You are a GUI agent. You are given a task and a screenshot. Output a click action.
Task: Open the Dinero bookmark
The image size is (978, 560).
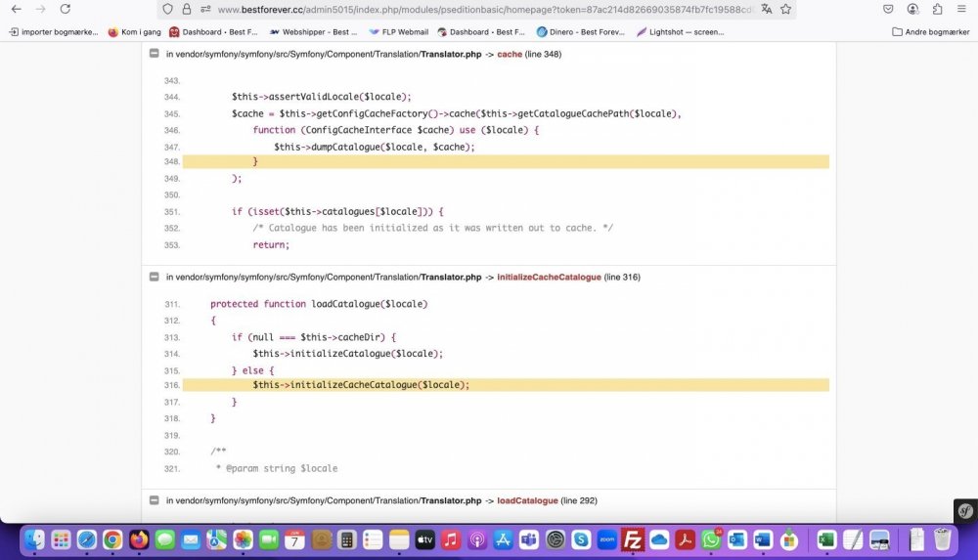pyautogui.click(x=581, y=32)
